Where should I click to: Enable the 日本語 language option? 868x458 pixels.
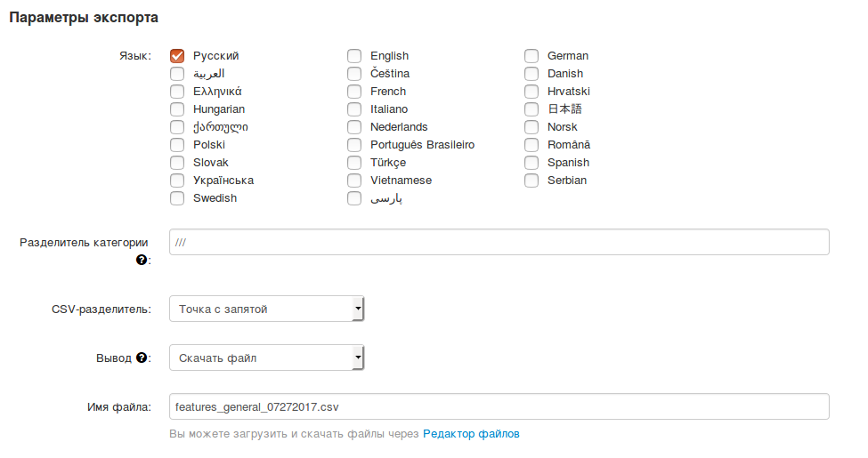(531, 109)
